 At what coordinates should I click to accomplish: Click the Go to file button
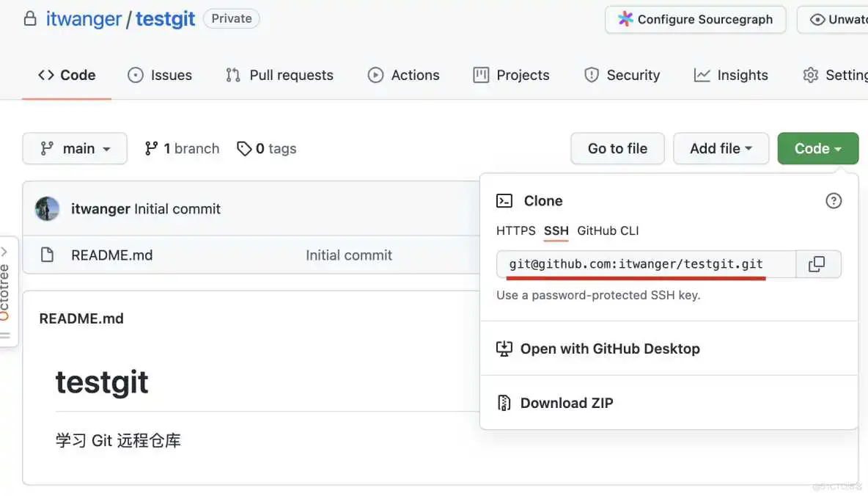tap(617, 148)
